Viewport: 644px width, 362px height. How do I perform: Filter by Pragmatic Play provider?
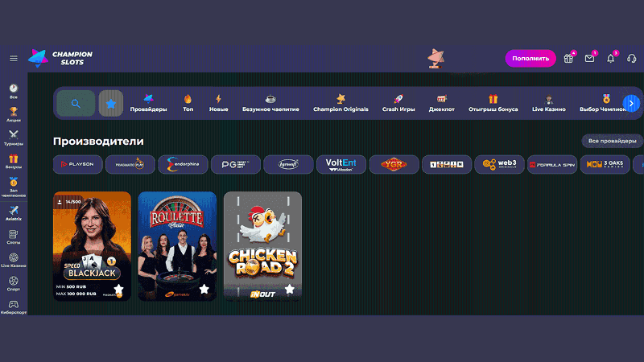[130, 164]
